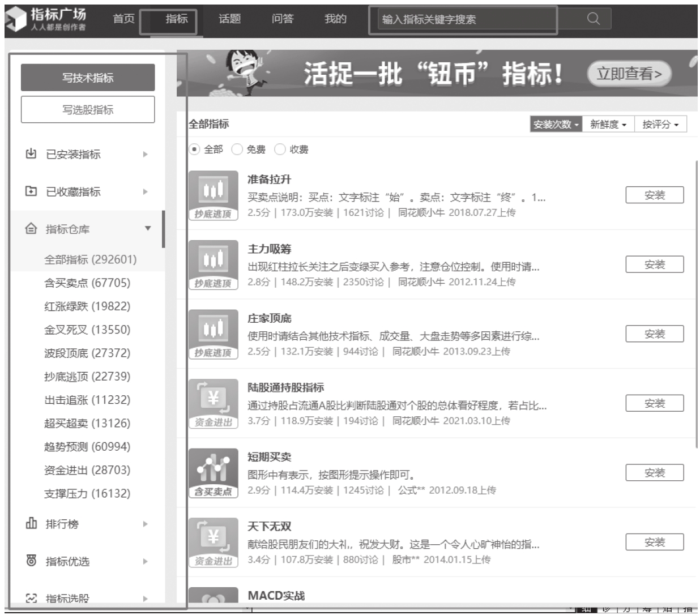Screen dimensions: 700x615
Task: Click the 写技术指标 button
Action: 88,78
